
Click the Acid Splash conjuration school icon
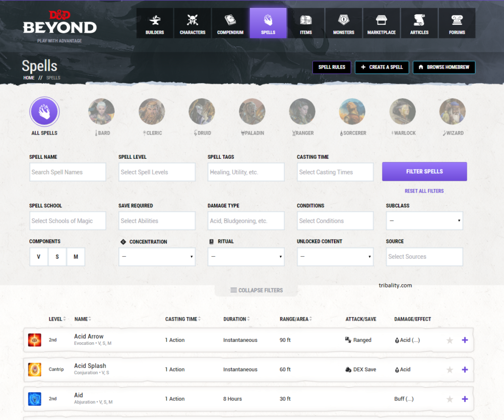35,370
